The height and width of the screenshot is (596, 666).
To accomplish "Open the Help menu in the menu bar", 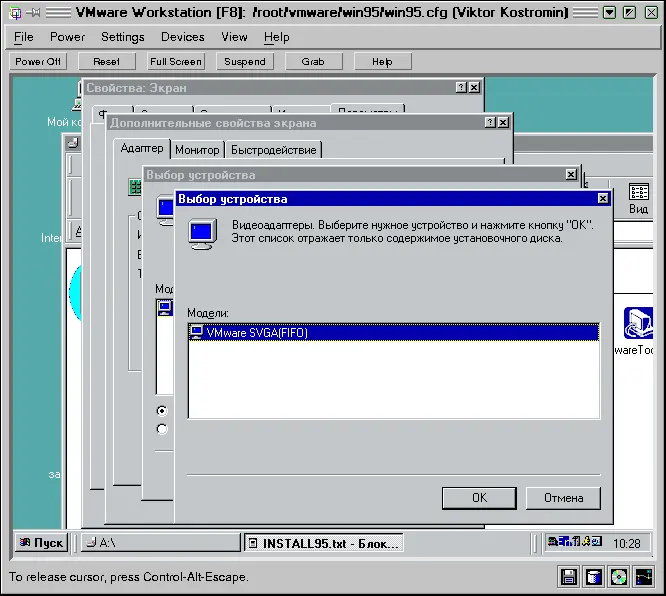I will point(277,37).
